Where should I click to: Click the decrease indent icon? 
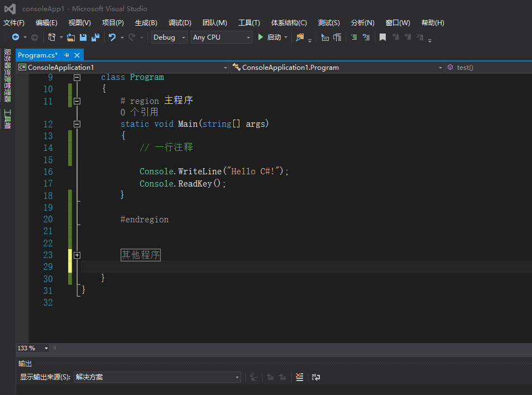354,37
